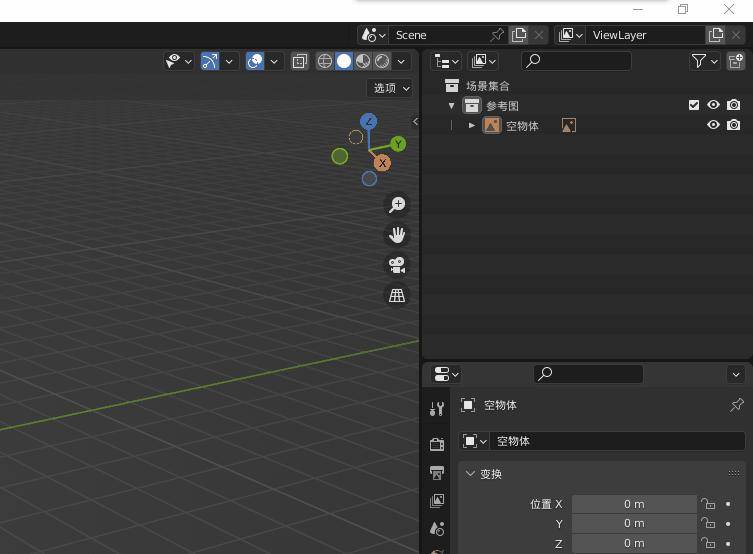Expand the 空物体 object tree item
753x554 pixels.
click(472, 126)
